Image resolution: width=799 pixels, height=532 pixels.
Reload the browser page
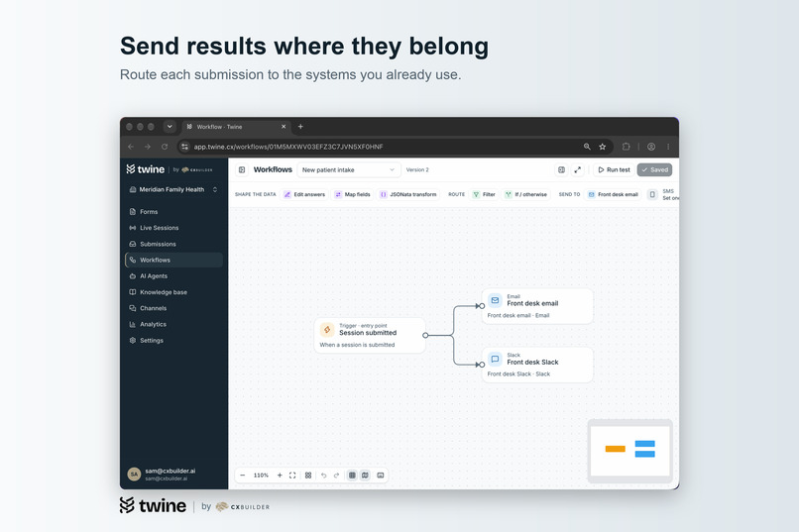point(165,147)
